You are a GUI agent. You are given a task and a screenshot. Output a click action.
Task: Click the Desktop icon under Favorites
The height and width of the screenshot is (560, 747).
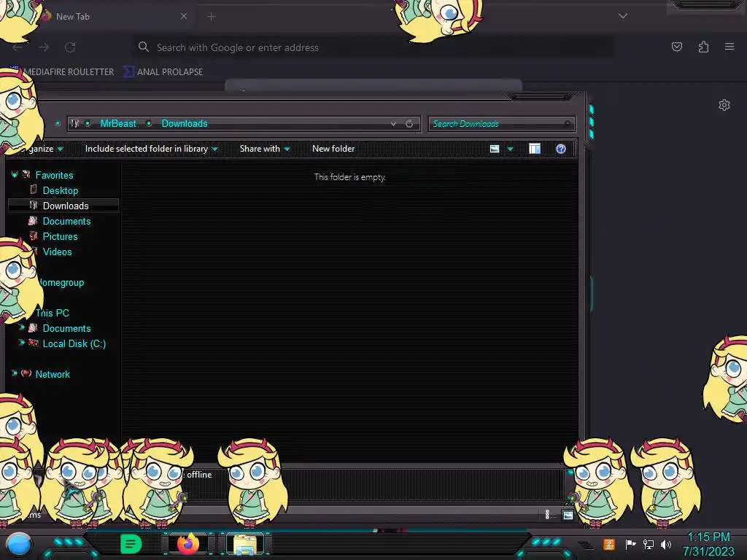tap(34, 190)
